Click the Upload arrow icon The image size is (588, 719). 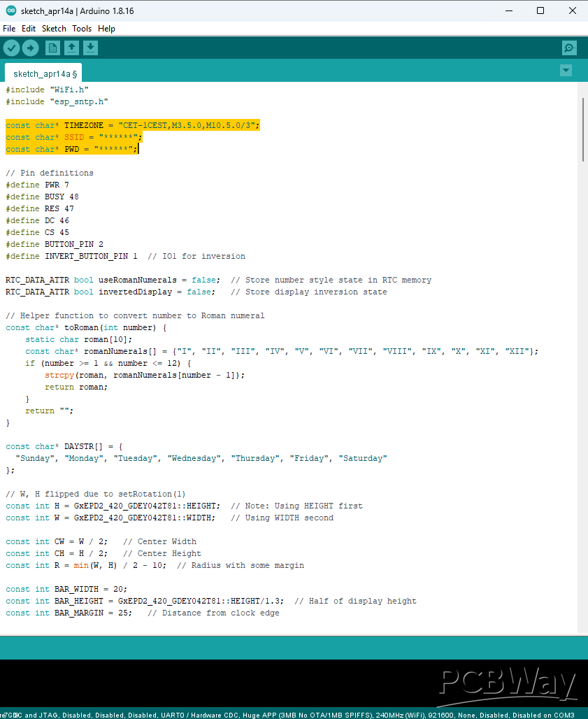(x=30, y=48)
